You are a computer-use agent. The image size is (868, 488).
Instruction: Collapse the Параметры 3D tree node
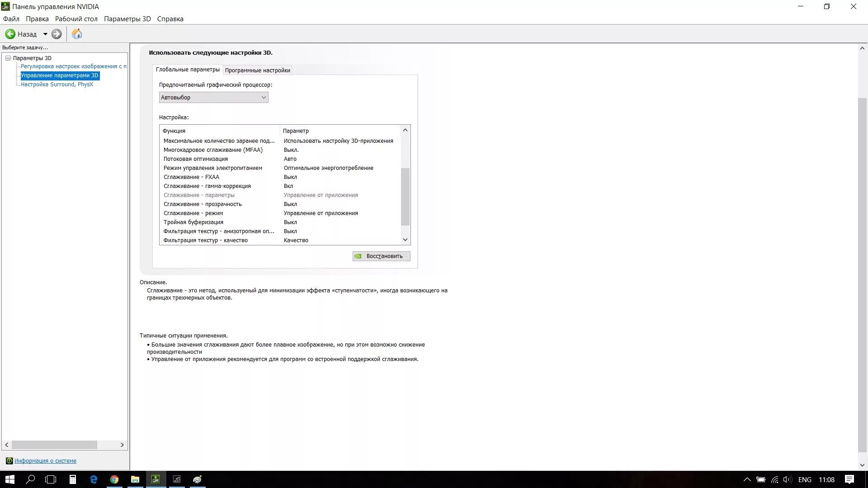(x=8, y=58)
